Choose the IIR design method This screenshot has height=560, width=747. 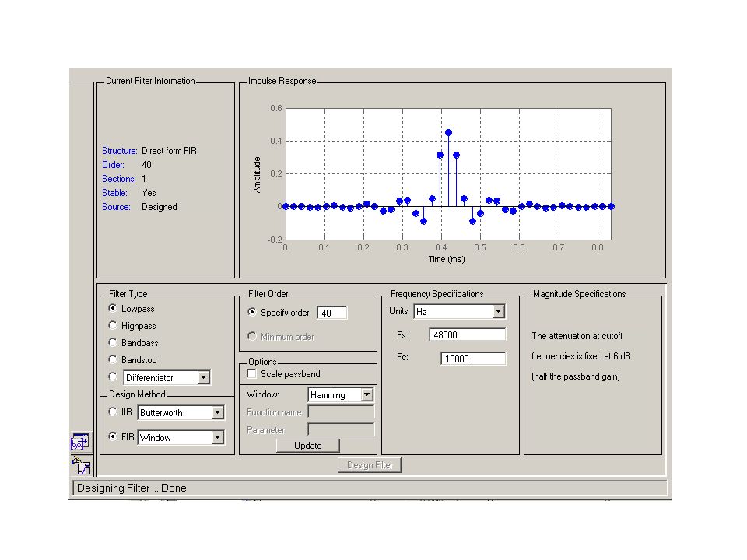[112, 411]
